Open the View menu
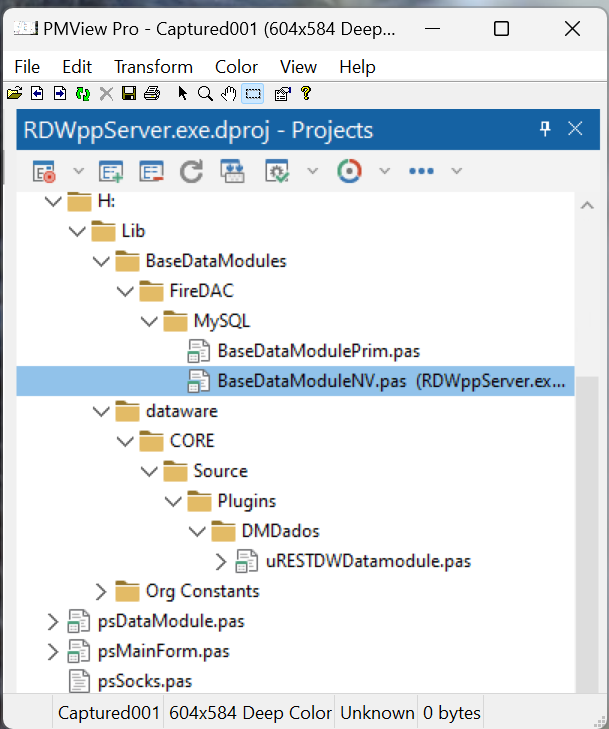The image size is (609, 729). point(298,67)
